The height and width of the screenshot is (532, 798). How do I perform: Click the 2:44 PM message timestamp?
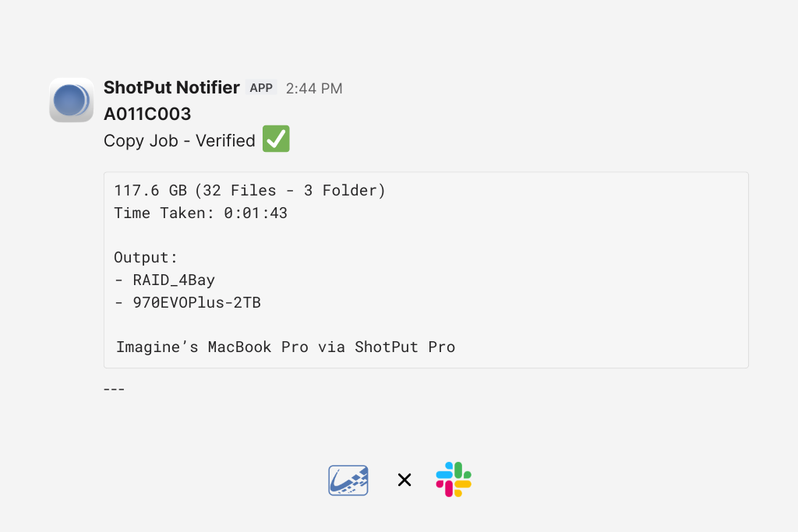click(314, 89)
